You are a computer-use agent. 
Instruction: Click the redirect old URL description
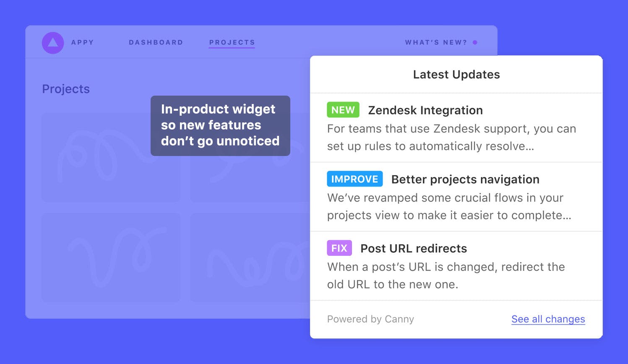tap(446, 276)
